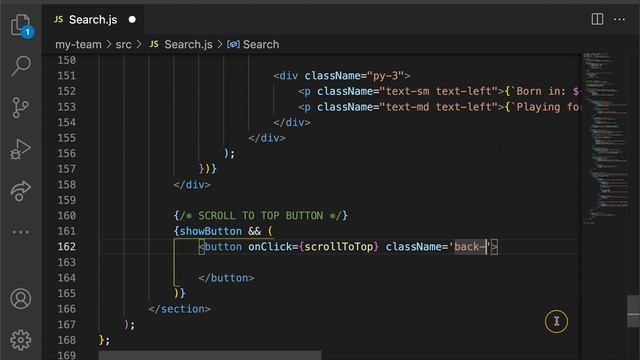Click line number 151 in gutter

[x=67, y=76]
